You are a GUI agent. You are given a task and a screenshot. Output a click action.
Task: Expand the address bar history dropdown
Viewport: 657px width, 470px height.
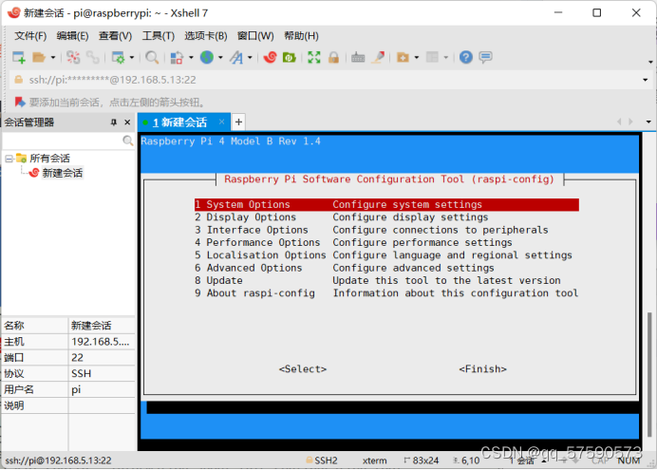[645, 80]
